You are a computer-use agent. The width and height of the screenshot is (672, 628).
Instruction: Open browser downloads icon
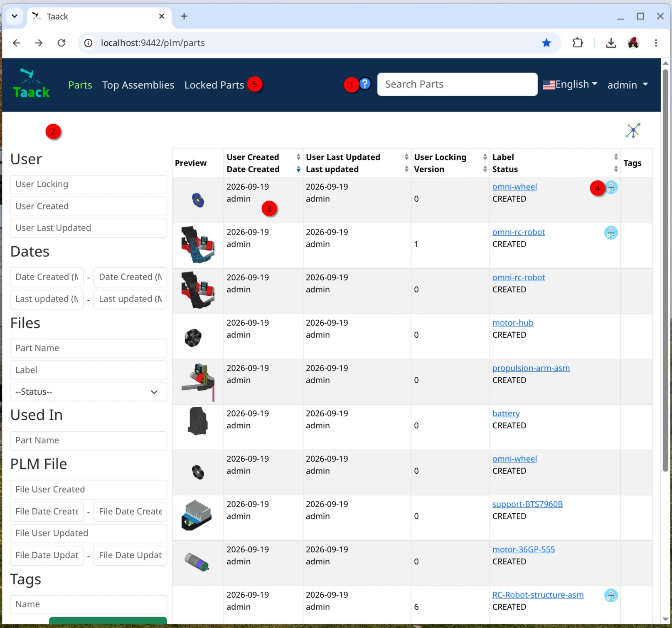pos(611,43)
